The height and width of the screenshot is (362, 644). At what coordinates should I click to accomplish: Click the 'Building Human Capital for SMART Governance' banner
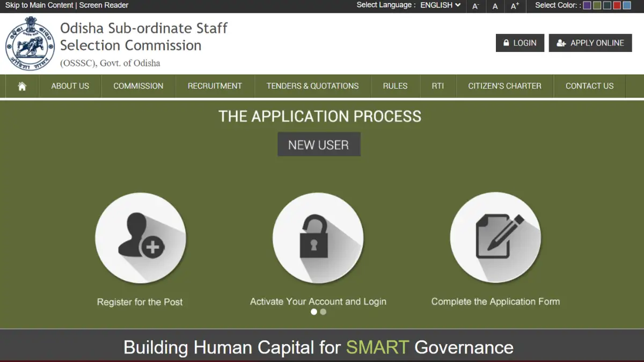[x=319, y=347]
